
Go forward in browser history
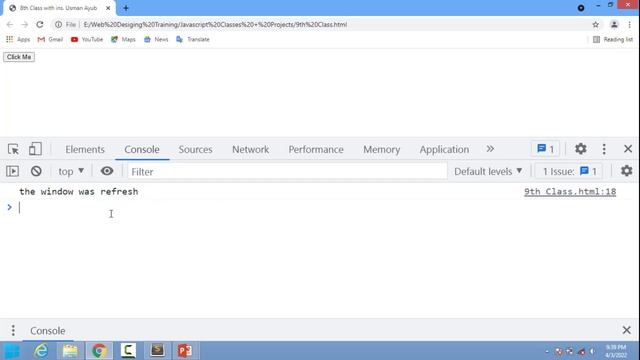pyautogui.click(x=24, y=24)
